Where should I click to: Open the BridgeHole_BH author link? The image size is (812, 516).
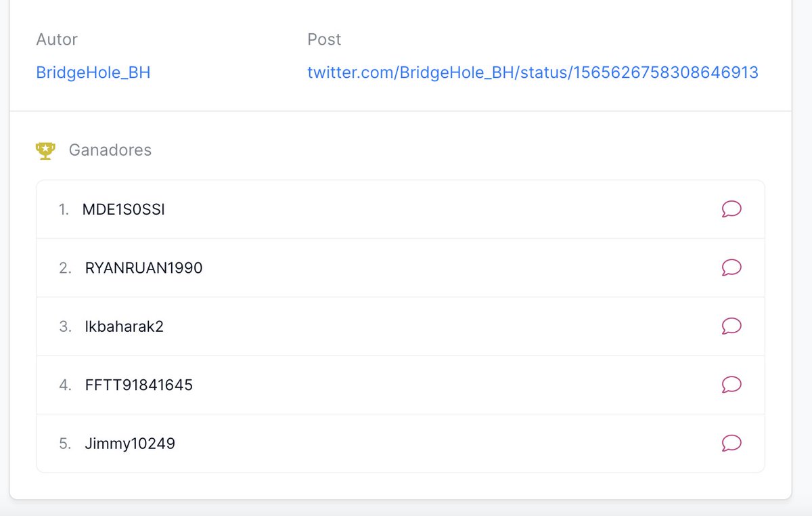[93, 72]
